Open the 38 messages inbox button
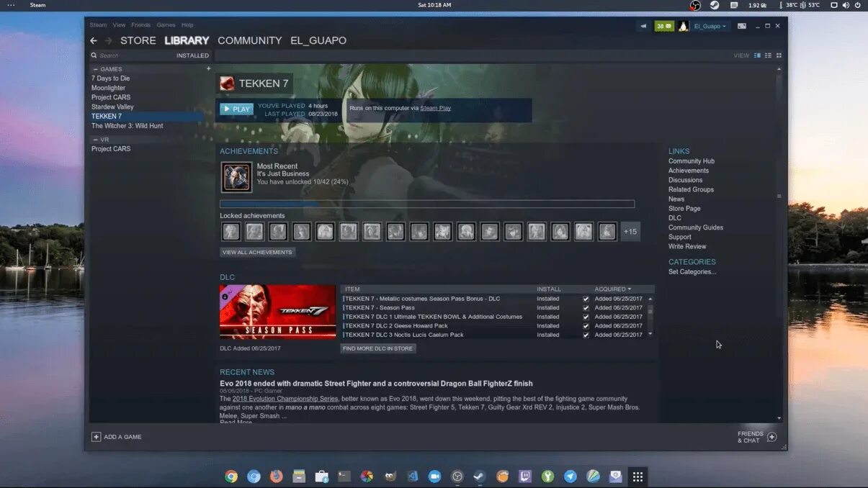Viewport: 868px width, 488px height. [x=664, y=27]
